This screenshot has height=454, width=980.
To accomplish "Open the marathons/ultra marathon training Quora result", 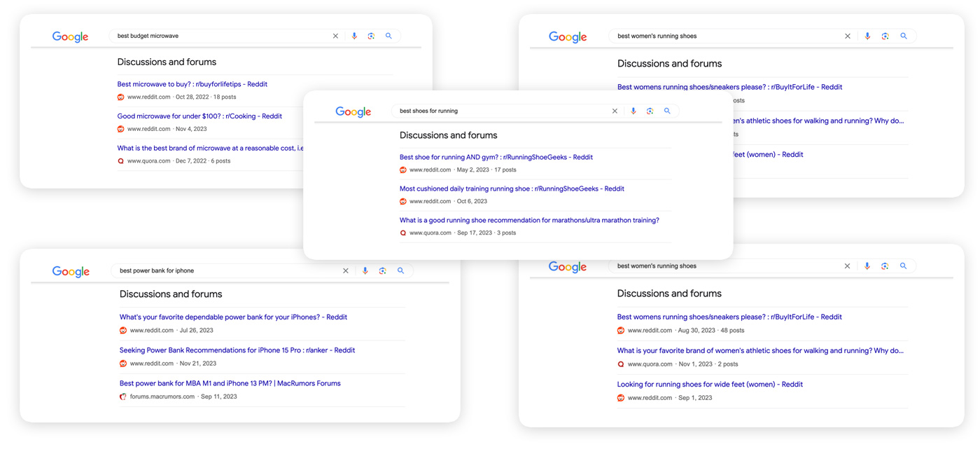I will click(x=529, y=221).
